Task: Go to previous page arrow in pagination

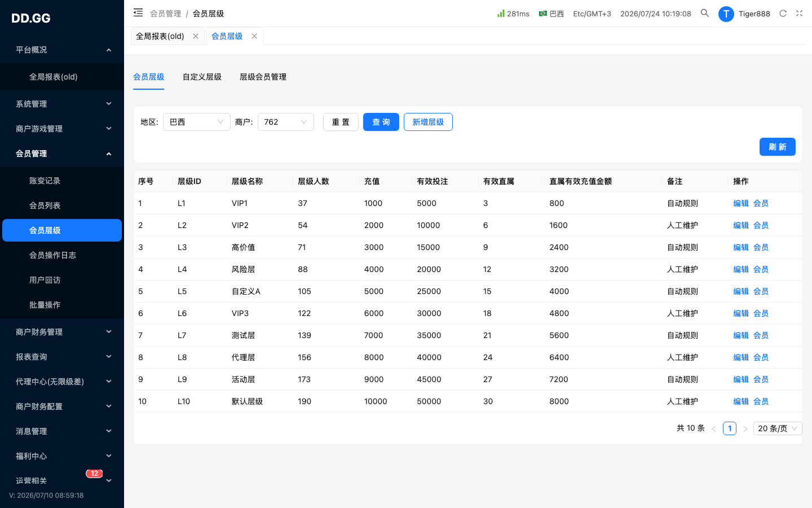Action: (714, 429)
